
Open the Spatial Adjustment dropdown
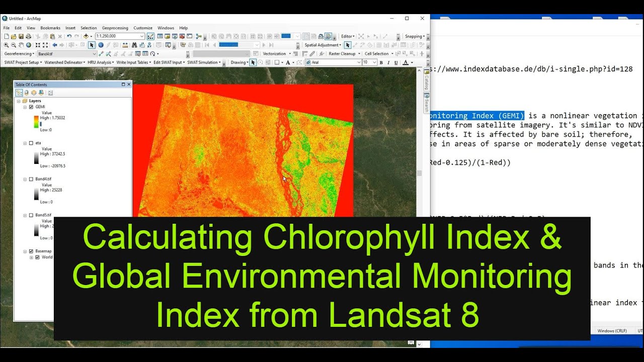323,45
